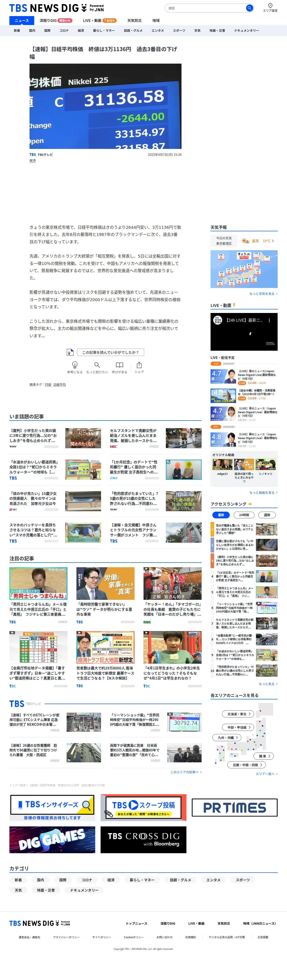Click the シェア share icon
287x980 pixels.
pos(139,365)
